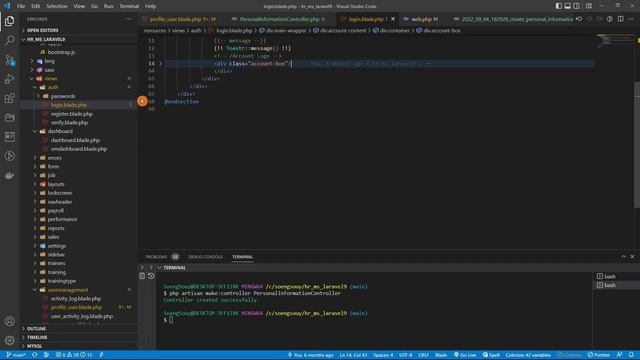Expand the Outline section
Image resolution: width=640 pixels, height=360 pixels.
click(x=36, y=329)
